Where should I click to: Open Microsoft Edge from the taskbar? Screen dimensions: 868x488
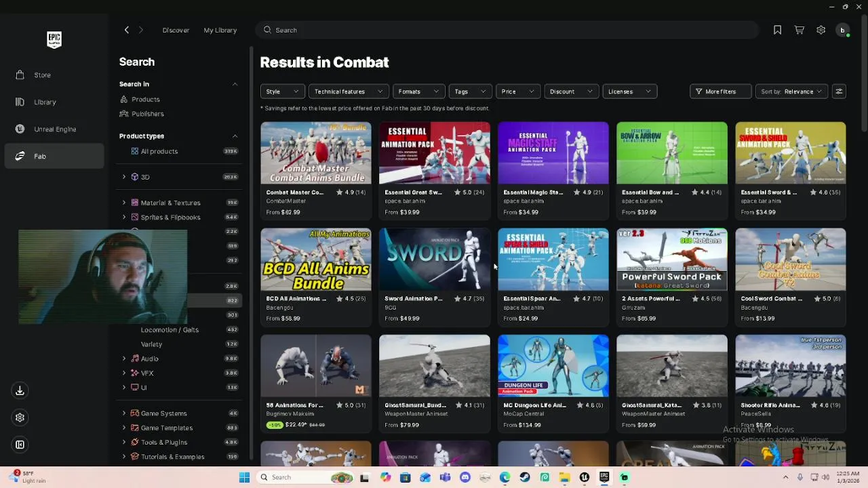point(505,477)
